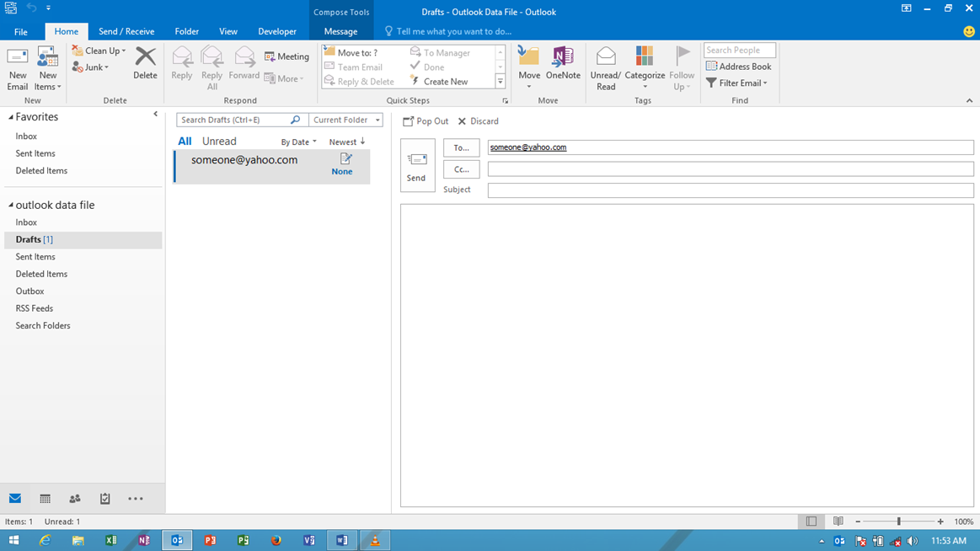The width and height of the screenshot is (980, 551).
Task: Create a New Email message
Action: point(17,66)
